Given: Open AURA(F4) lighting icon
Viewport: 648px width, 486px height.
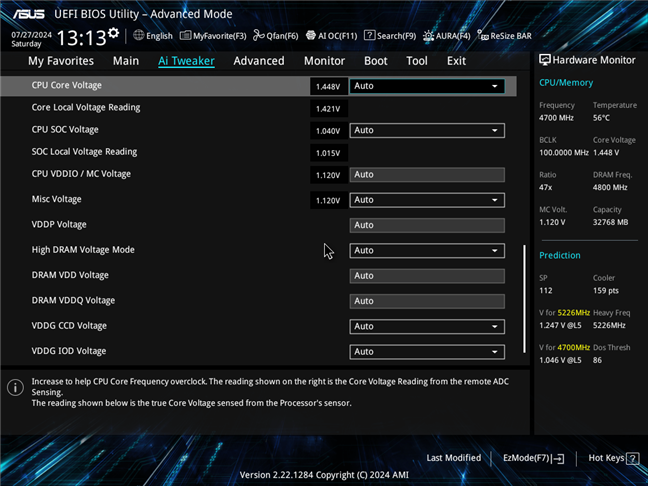Looking at the screenshot, I should point(428,36).
